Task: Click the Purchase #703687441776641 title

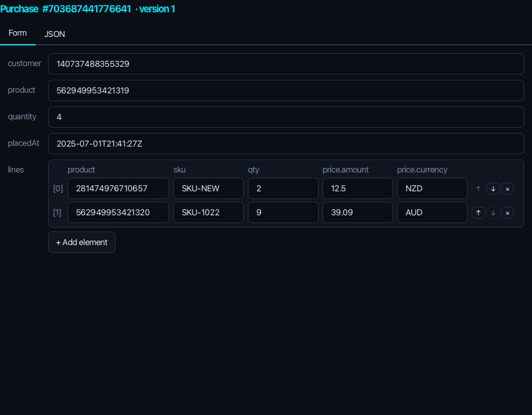Action: (x=66, y=9)
